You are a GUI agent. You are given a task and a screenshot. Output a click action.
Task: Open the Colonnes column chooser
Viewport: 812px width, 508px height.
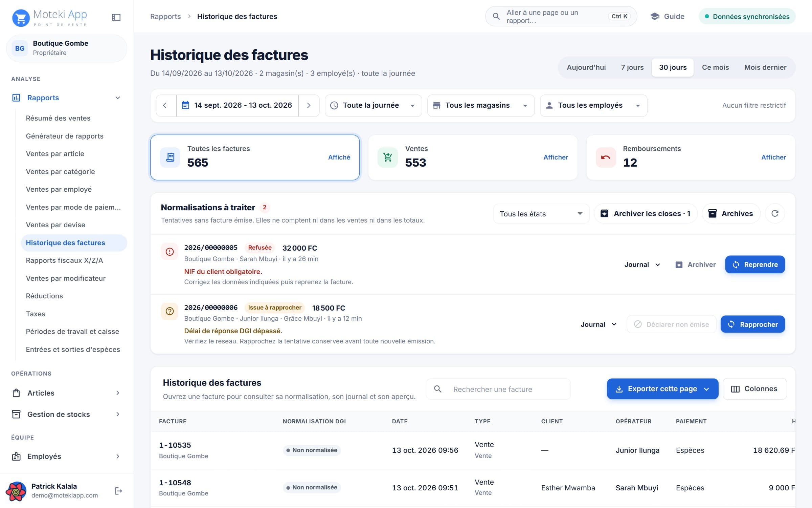click(x=754, y=389)
